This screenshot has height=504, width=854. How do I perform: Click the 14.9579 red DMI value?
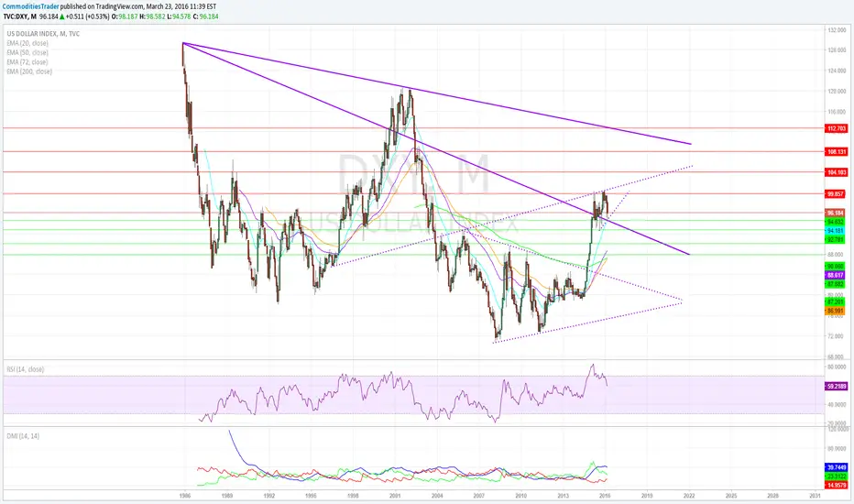click(836, 485)
